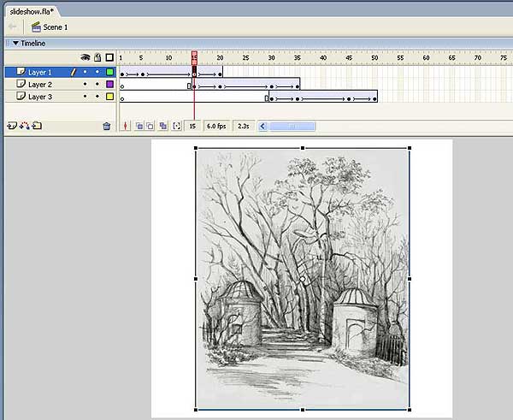Click the show/hide all layers eye icon
Image resolution: width=513 pixels, height=420 pixels.
pyautogui.click(x=85, y=58)
